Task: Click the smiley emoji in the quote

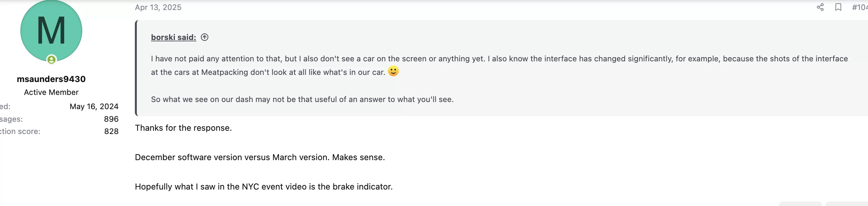Action: [393, 71]
